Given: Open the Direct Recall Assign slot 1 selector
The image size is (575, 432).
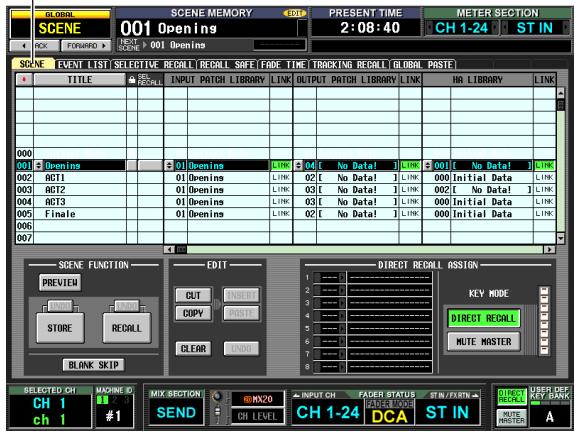Looking at the screenshot, I should coord(330,278).
